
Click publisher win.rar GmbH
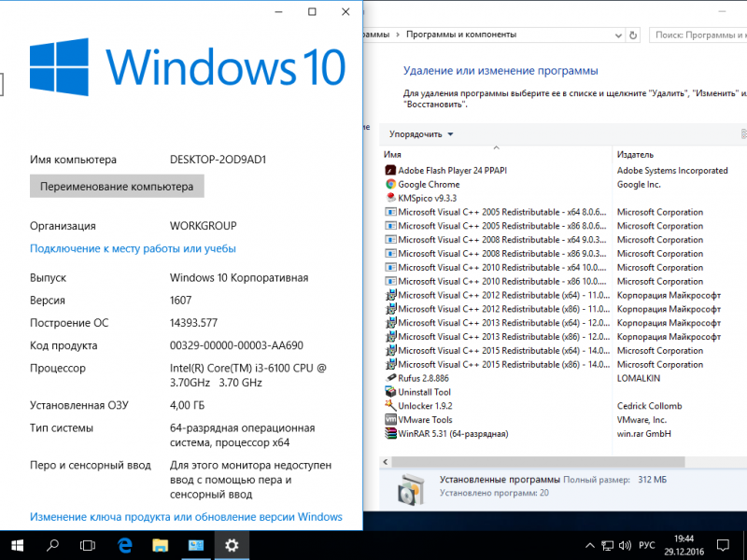click(x=643, y=433)
